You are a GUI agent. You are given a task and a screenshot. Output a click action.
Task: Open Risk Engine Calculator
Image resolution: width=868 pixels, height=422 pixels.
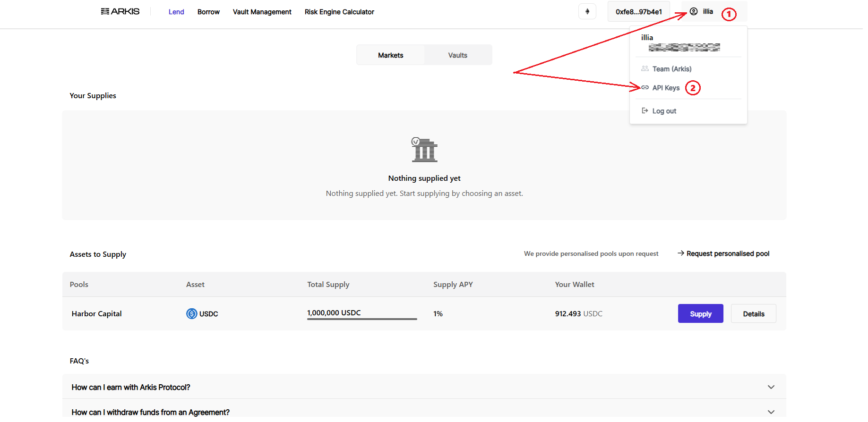tap(339, 12)
